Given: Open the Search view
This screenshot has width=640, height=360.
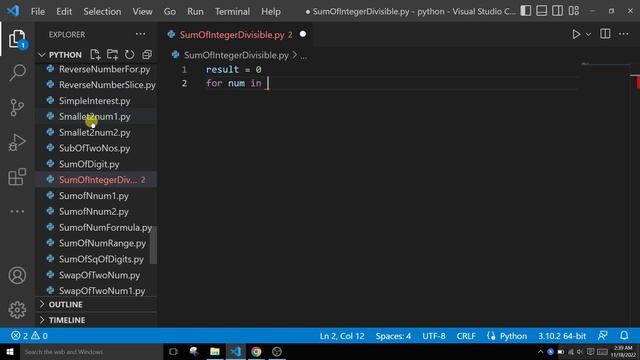Looking at the screenshot, I should click(x=17, y=73).
